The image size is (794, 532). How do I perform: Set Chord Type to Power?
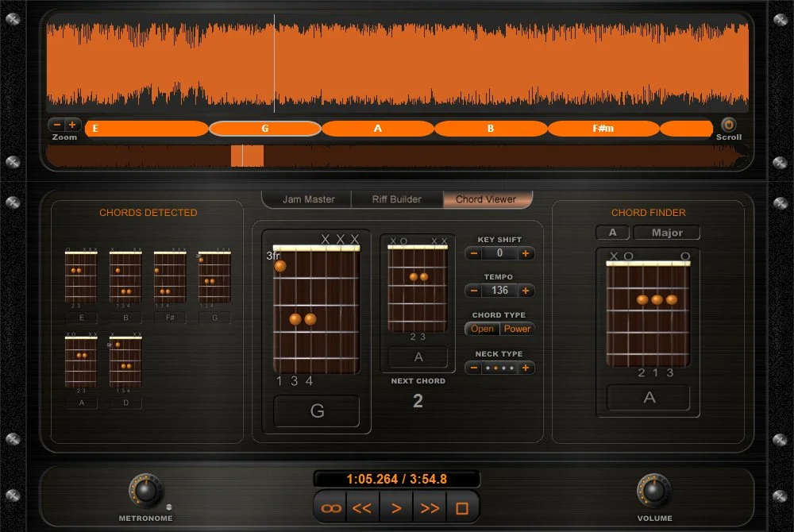[517, 329]
